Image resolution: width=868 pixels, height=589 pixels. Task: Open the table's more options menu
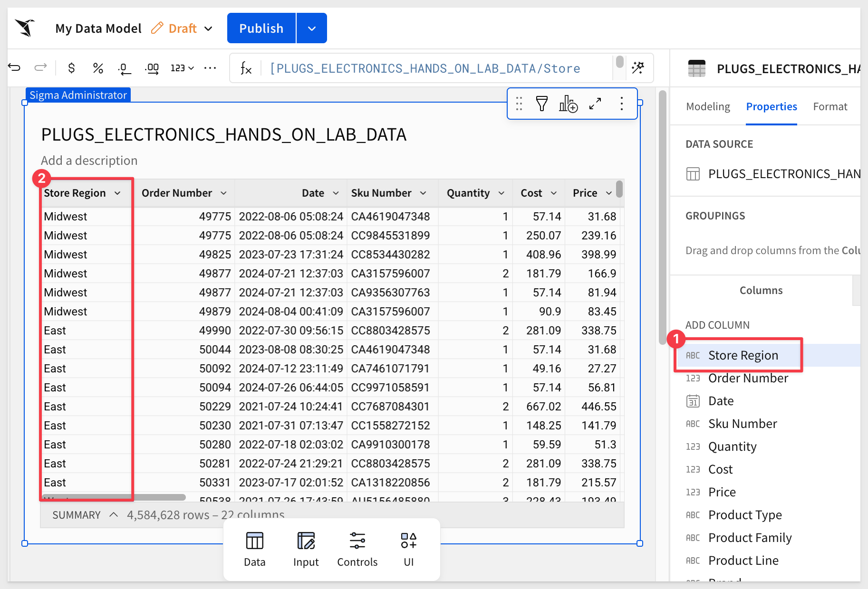(621, 104)
